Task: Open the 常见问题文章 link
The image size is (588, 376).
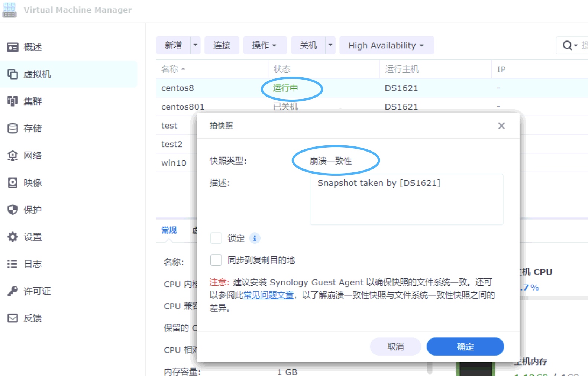Action: pyautogui.click(x=268, y=295)
